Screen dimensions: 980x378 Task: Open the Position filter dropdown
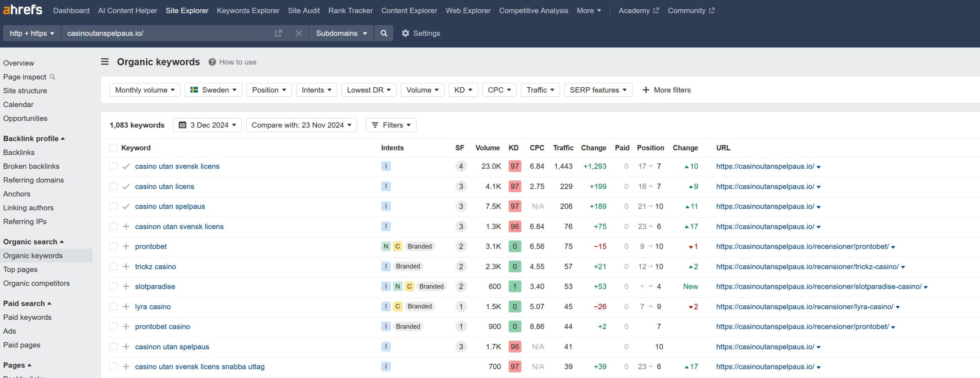pos(269,90)
